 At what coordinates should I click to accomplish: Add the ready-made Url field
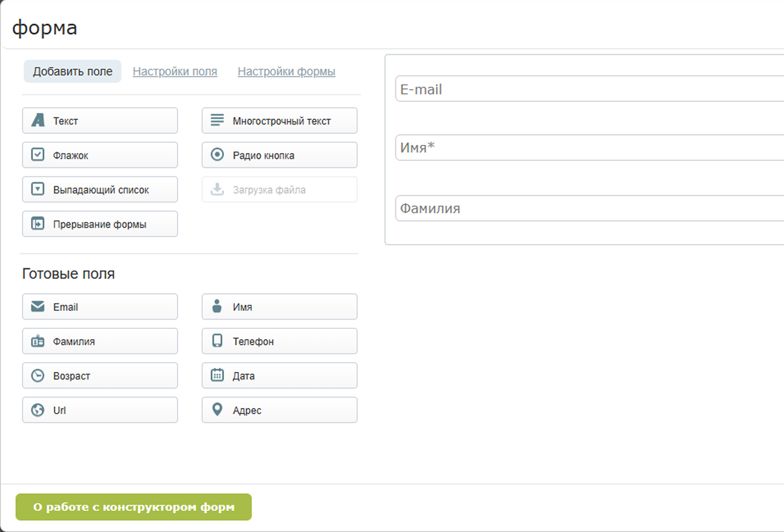[100, 410]
